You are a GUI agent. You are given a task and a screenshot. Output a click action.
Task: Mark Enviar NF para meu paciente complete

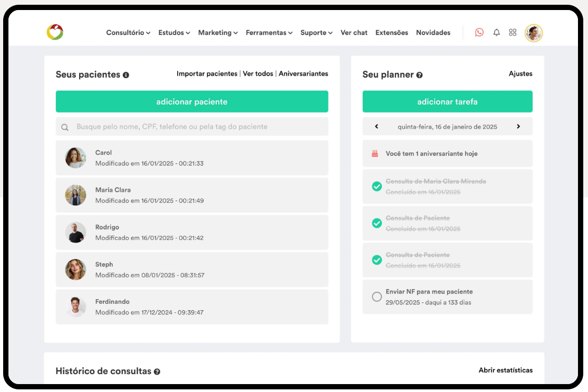[377, 297]
